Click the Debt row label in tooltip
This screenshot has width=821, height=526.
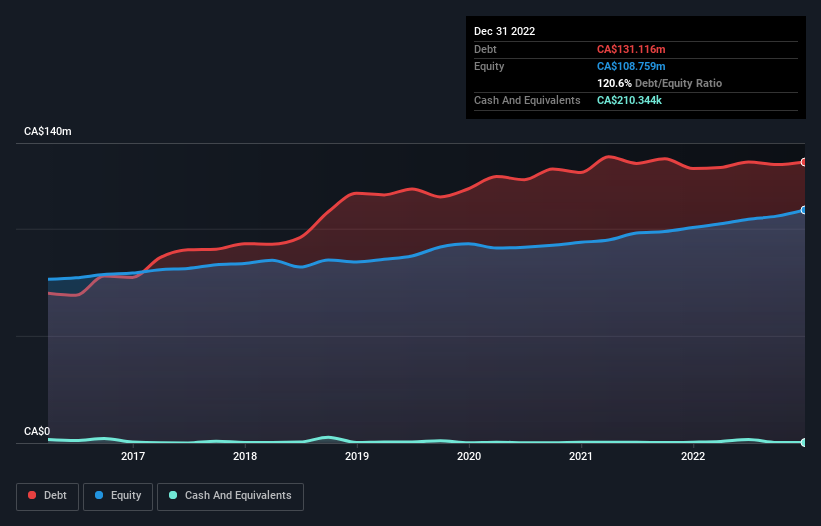[485, 49]
